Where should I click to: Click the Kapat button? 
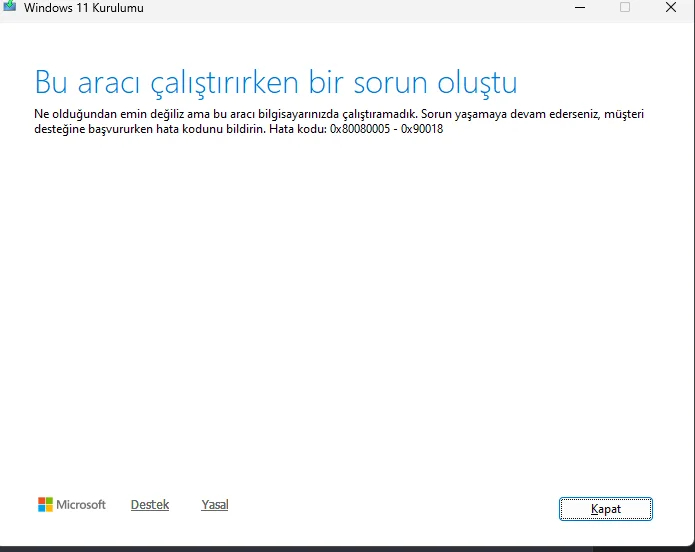click(x=605, y=509)
